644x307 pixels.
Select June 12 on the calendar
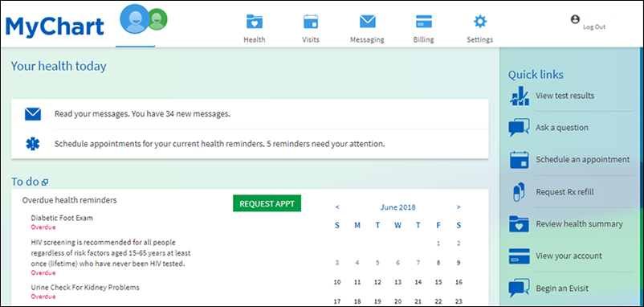[377, 282]
